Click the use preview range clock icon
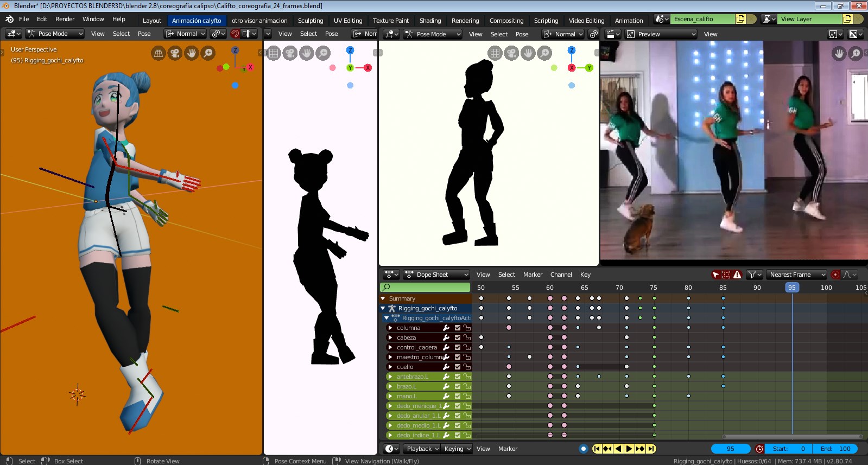The width and height of the screenshot is (868, 465). tap(759, 449)
